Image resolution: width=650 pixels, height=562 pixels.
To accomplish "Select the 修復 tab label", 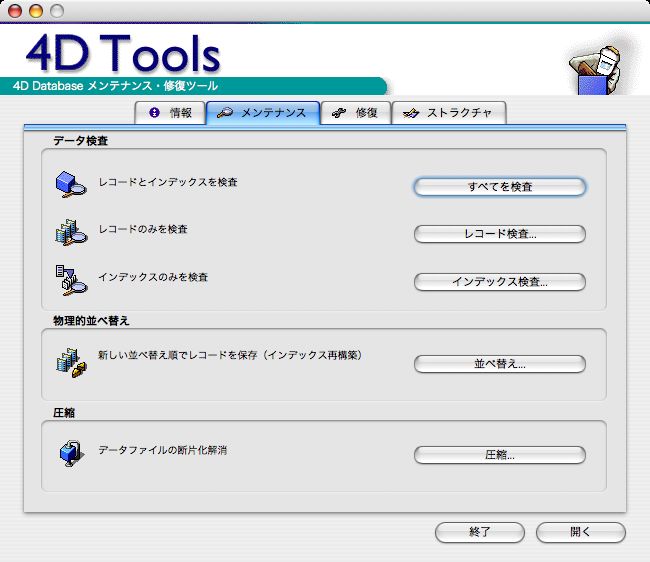I will (366, 113).
